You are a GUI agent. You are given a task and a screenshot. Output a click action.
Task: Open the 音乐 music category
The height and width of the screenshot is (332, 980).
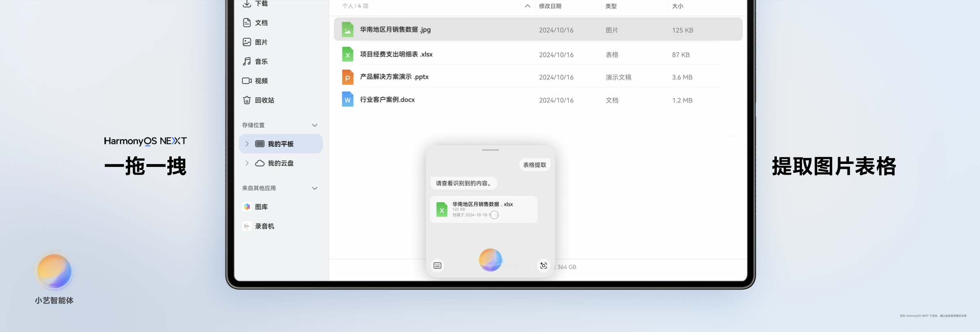(x=255, y=62)
